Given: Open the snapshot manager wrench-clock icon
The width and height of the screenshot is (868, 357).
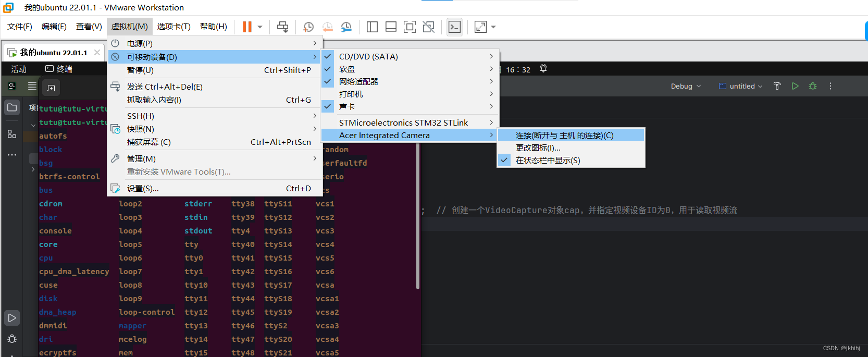Looking at the screenshot, I should click(x=346, y=27).
